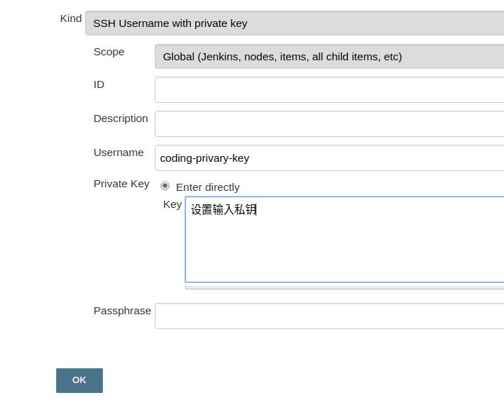Click the Username label
Image resolution: width=504 pixels, height=420 pixels.
point(119,153)
